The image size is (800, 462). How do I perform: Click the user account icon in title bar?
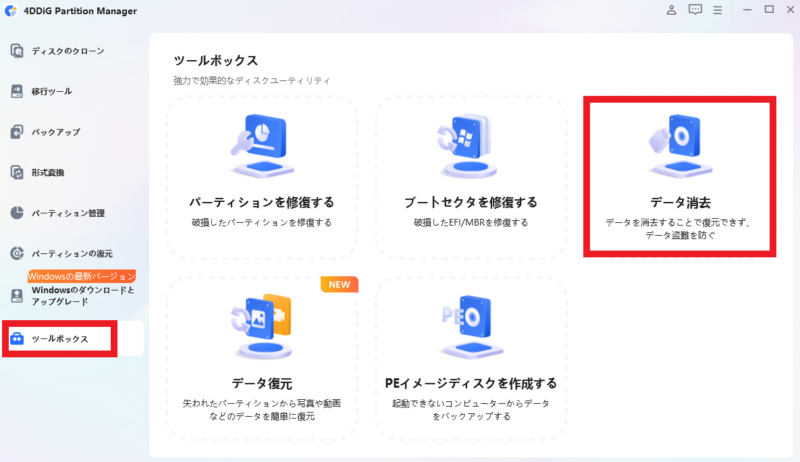670,10
